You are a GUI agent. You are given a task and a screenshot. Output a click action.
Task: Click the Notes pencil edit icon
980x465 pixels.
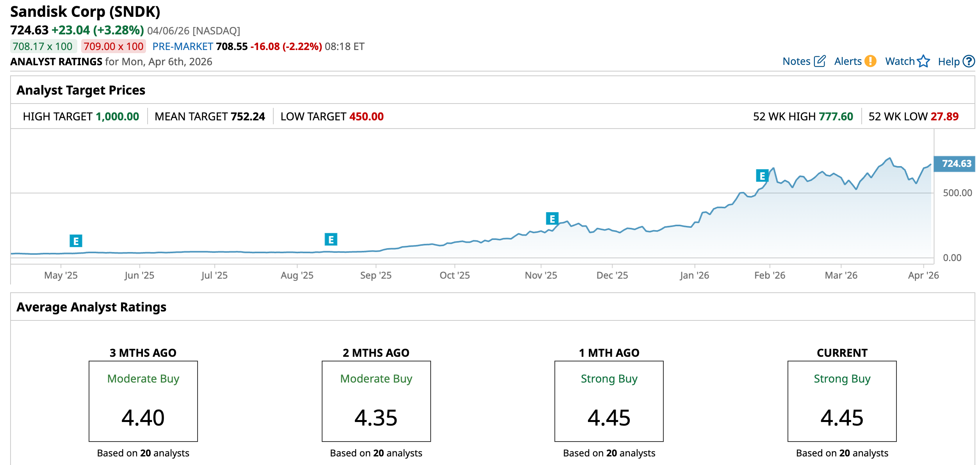pyautogui.click(x=820, y=61)
